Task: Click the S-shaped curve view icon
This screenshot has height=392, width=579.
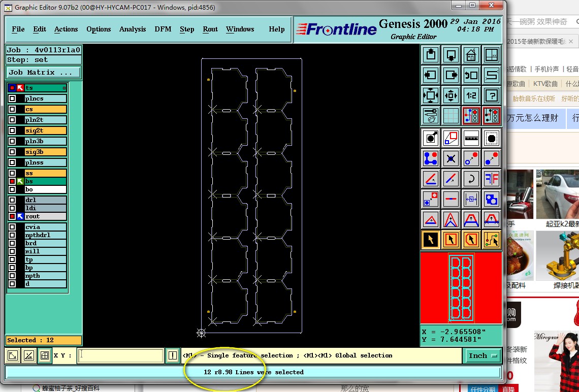Action: (x=492, y=75)
